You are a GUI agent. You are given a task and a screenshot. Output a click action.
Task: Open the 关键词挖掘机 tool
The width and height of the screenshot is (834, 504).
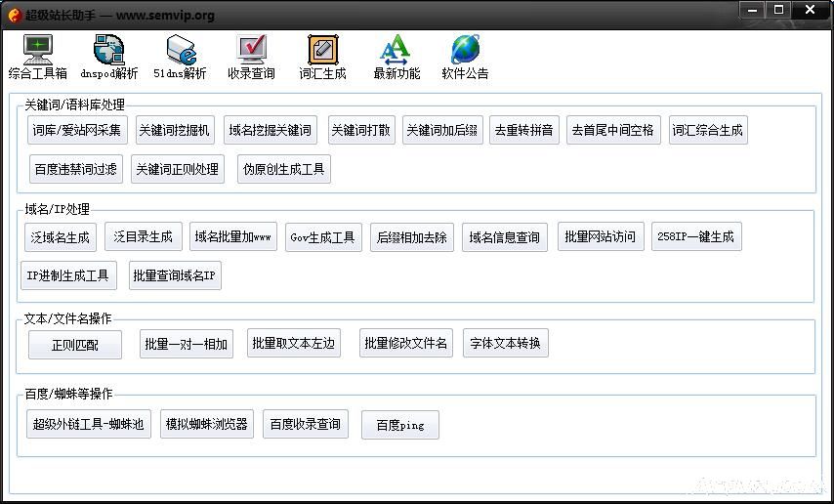(x=175, y=130)
